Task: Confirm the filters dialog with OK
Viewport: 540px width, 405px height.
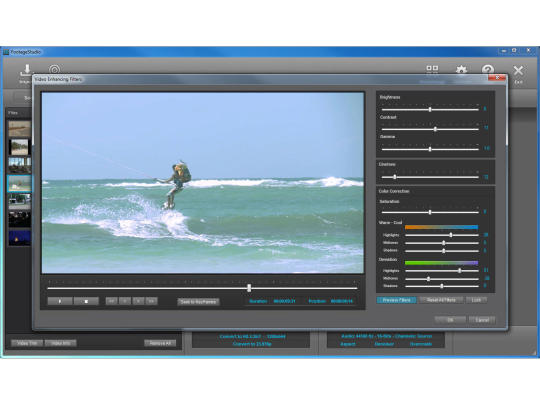Action: [450, 320]
